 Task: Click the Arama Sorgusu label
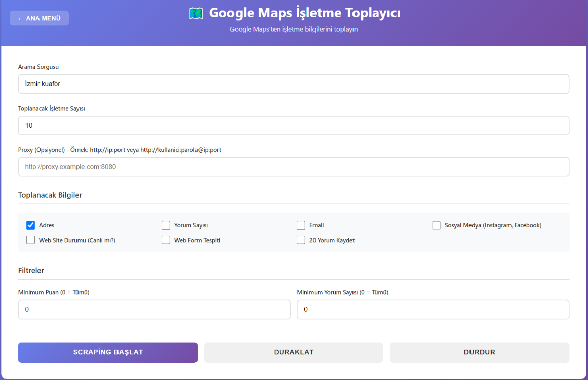[x=38, y=67]
